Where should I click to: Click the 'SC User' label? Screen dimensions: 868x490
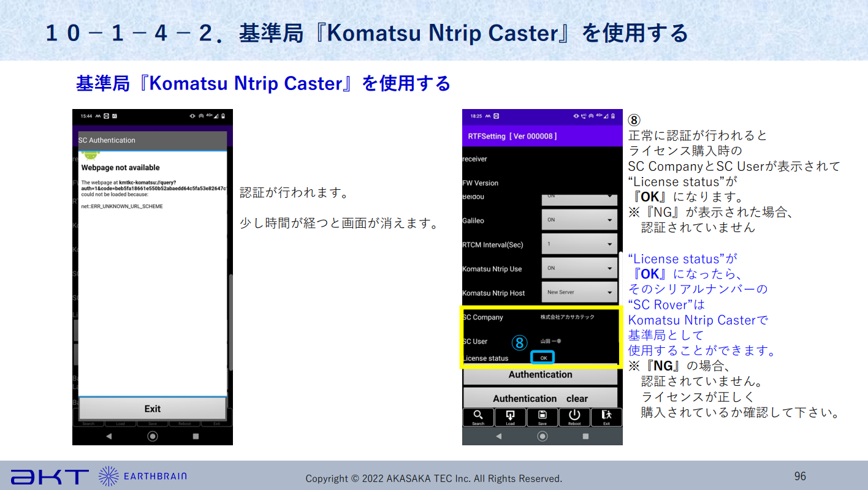pos(475,341)
